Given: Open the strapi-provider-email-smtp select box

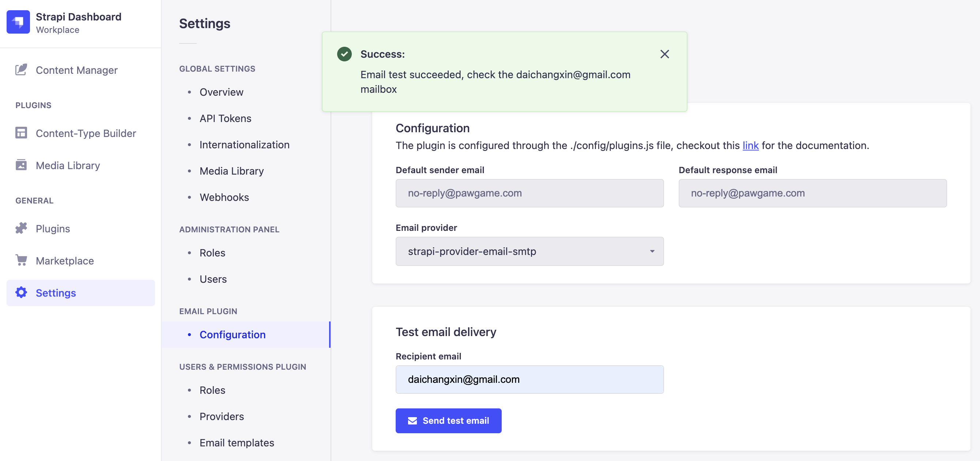Looking at the screenshot, I should coord(529,251).
